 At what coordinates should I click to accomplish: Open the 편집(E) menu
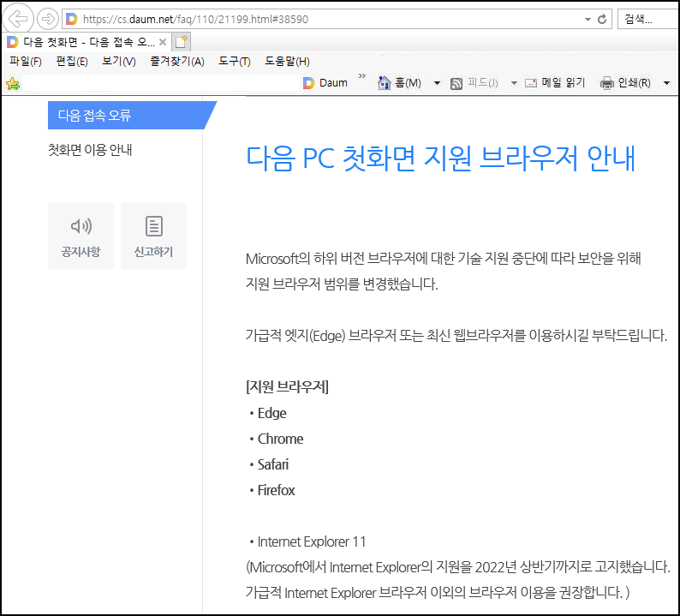click(72, 61)
